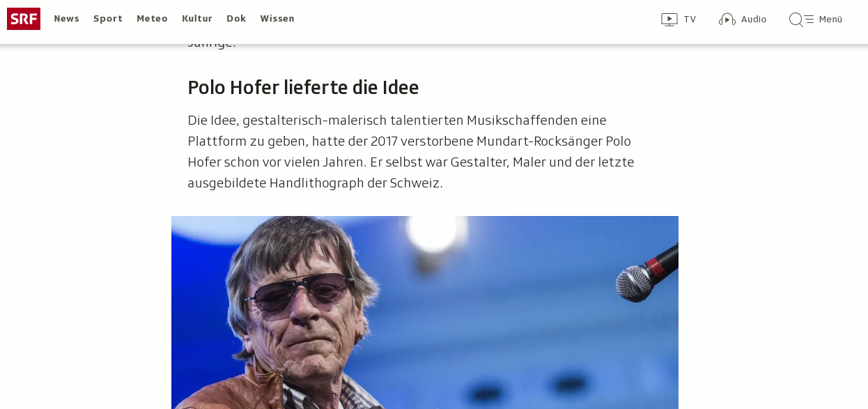Screen dimensions: 868x409
Task: Click the Audio headphones play icon
Action: click(x=727, y=20)
